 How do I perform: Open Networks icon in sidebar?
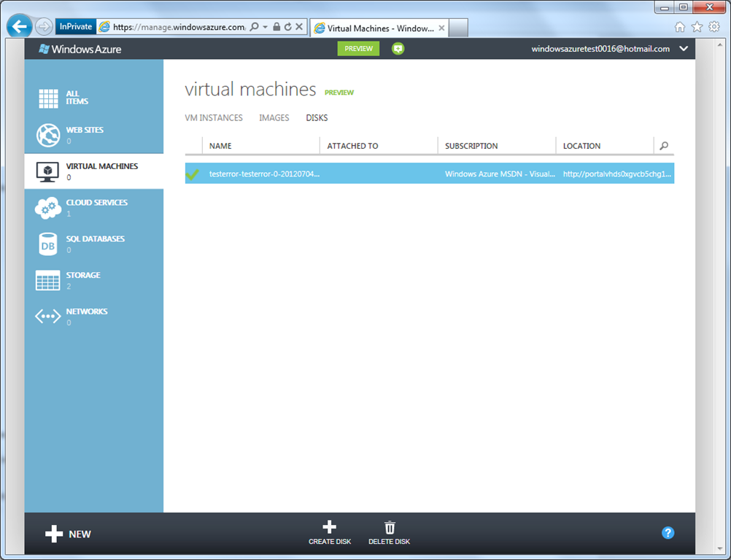[48, 316]
